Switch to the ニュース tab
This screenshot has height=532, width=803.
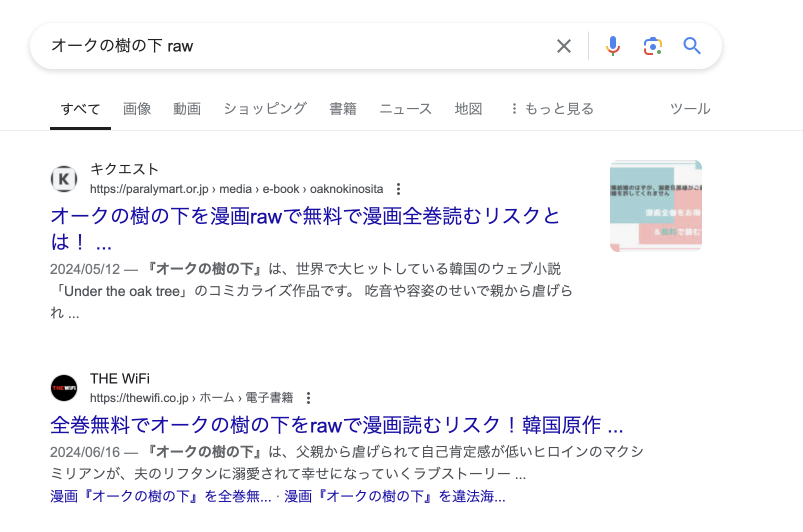(x=406, y=109)
